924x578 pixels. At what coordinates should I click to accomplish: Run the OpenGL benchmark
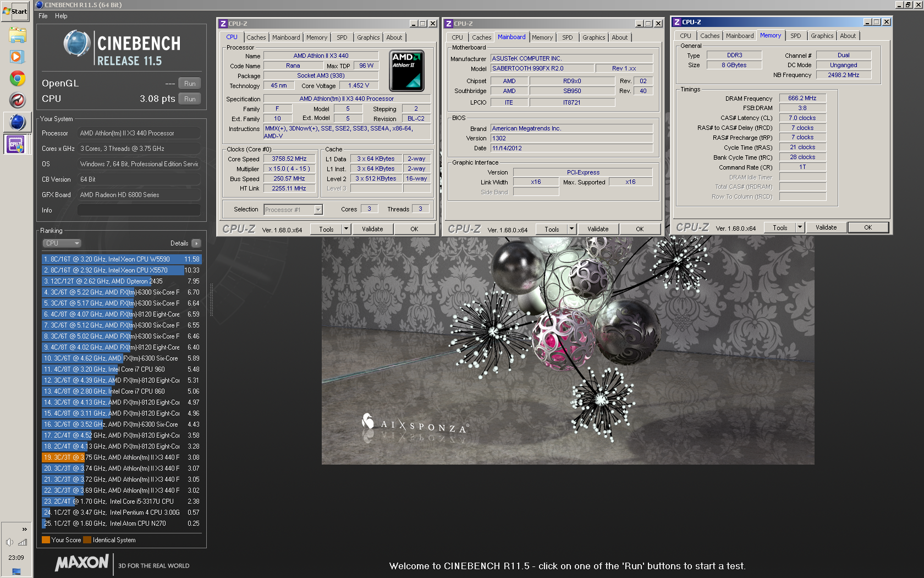click(x=190, y=84)
